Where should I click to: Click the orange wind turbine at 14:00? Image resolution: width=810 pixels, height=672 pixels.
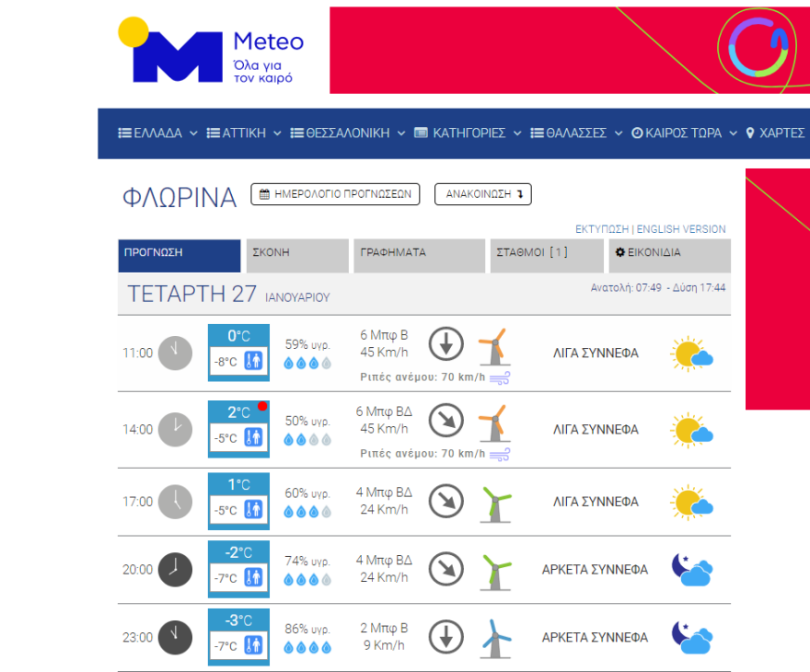pos(494,422)
